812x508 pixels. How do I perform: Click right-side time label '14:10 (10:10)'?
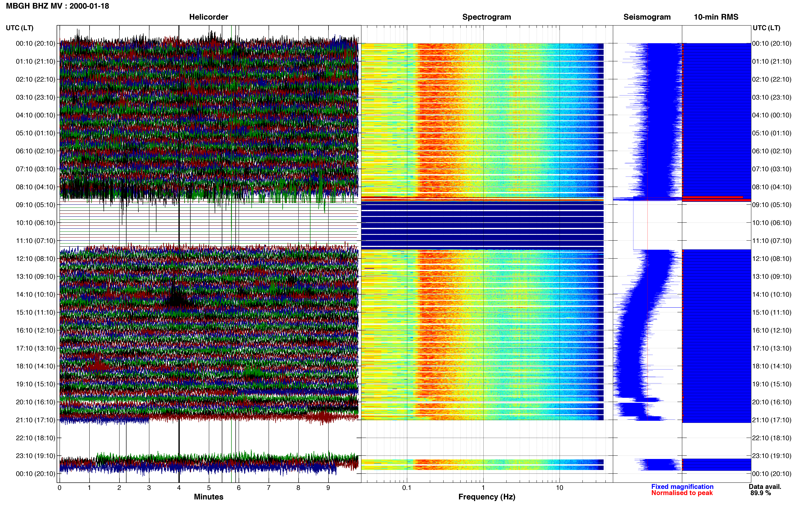point(772,294)
